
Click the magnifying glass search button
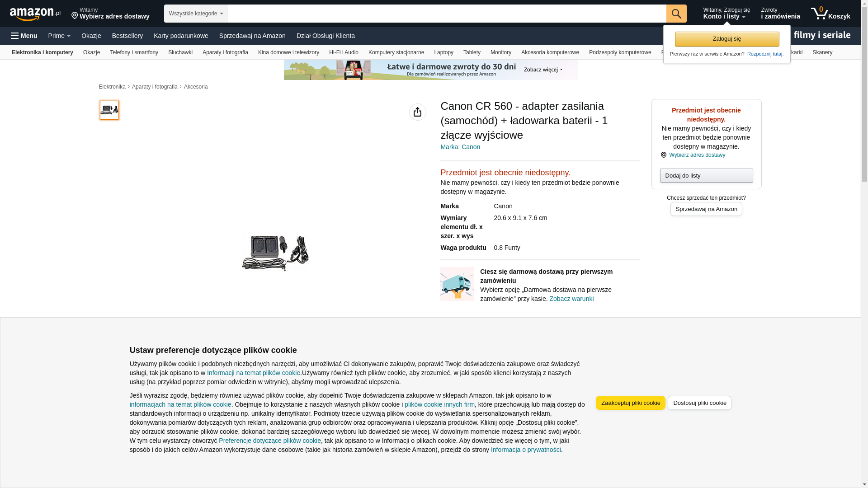676,14
